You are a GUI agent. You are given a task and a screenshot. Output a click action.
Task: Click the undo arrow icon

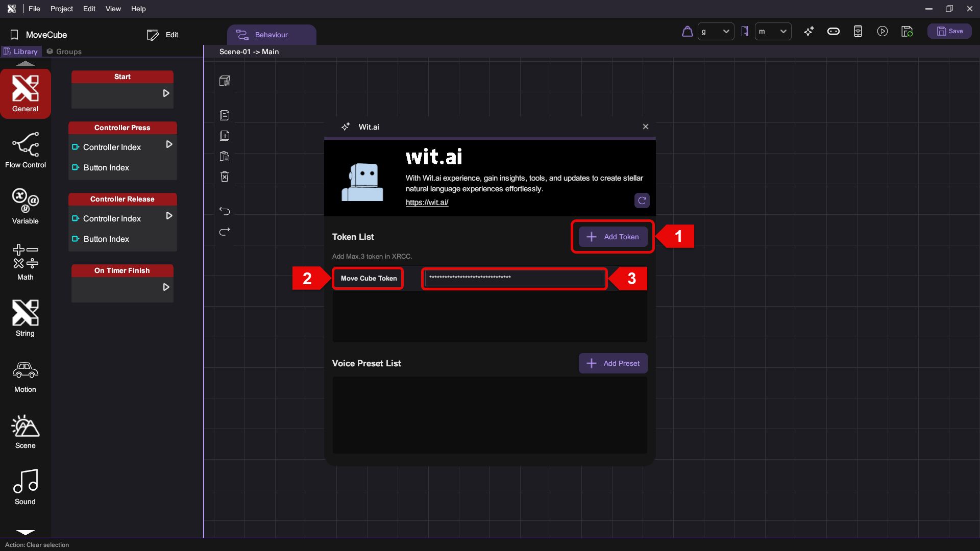click(x=225, y=211)
